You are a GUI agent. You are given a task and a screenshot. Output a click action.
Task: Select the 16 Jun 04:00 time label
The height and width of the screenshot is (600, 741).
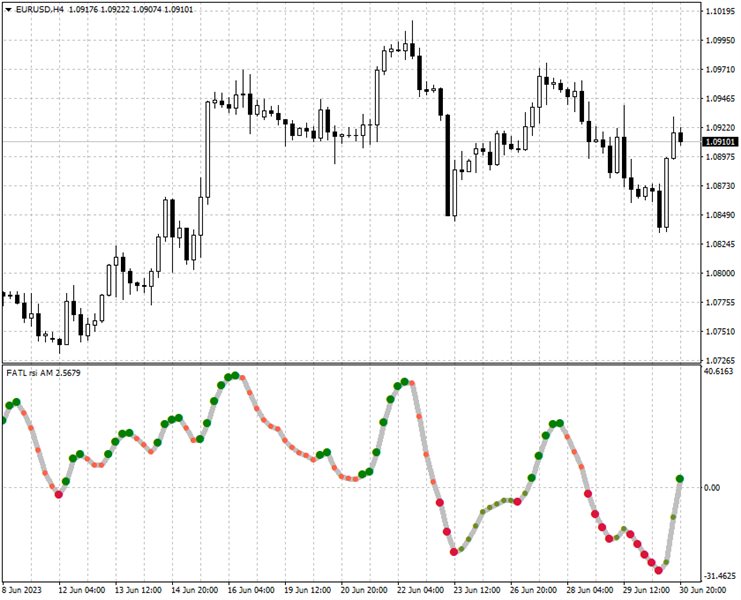[251, 590]
